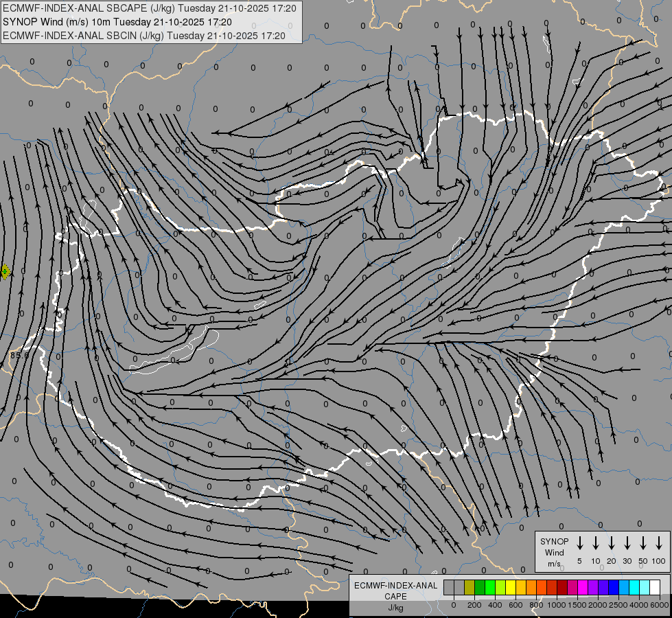Screen dimensions: 672x618
Task: Click the 800 tick label on the CAPE scale
Action: click(536, 605)
